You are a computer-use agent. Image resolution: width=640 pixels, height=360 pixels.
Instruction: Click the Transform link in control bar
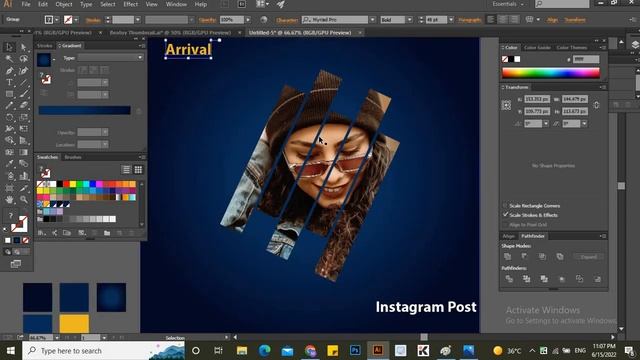click(575, 20)
